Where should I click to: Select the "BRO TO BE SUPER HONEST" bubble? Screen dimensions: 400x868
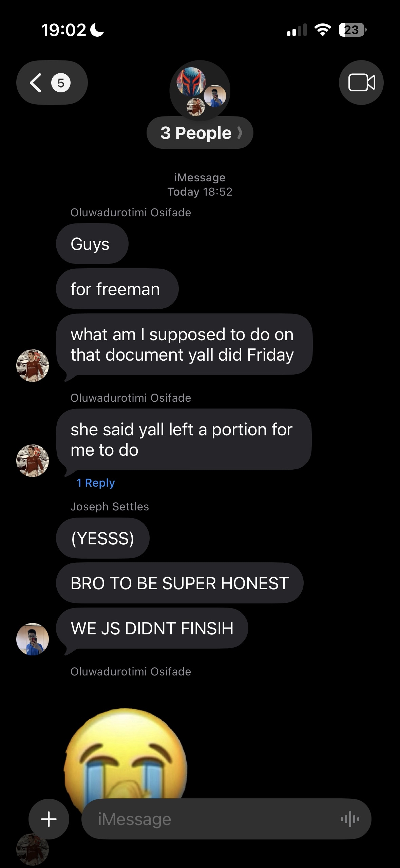tap(180, 583)
